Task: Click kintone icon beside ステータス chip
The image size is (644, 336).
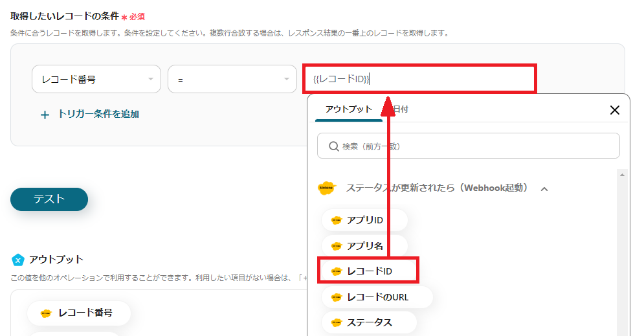Action: (336, 322)
